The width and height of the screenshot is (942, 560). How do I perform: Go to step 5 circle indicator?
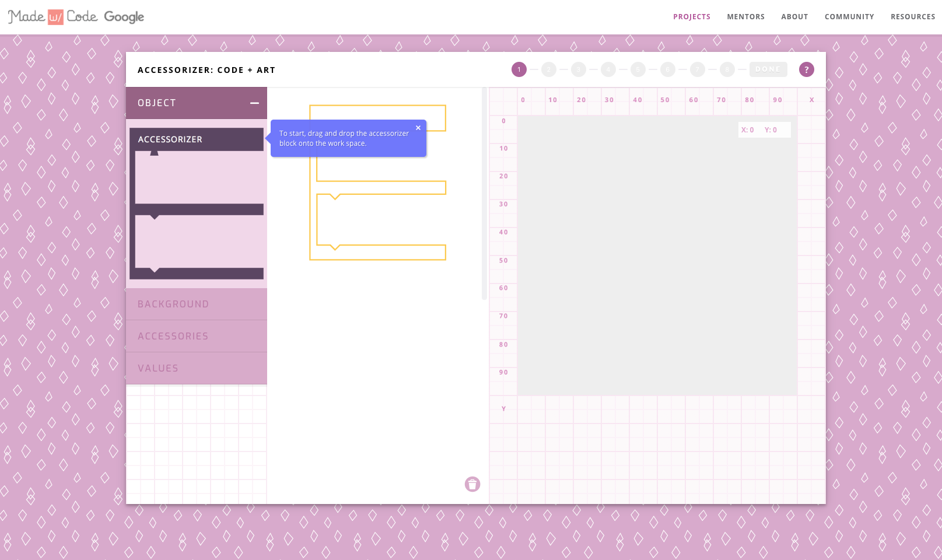tap(638, 69)
